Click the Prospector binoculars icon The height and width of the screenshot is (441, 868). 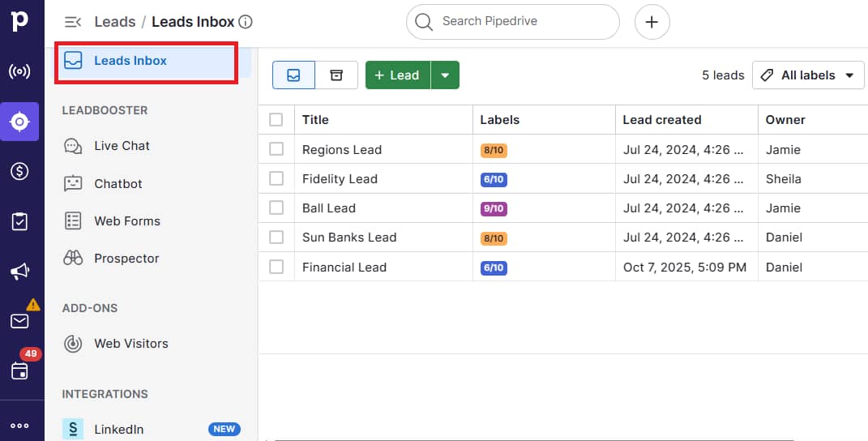pyautogui.click(x=73, y=258)
